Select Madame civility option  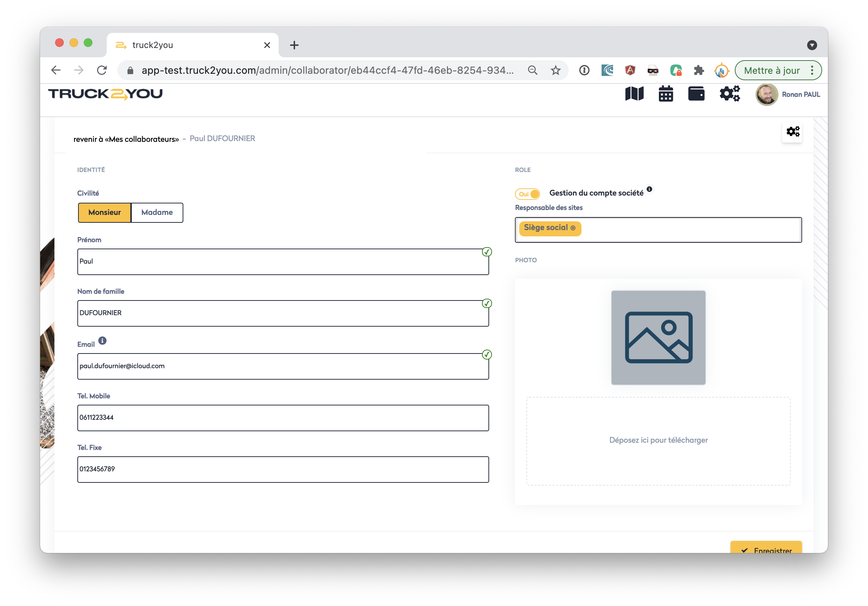[157, 212]
